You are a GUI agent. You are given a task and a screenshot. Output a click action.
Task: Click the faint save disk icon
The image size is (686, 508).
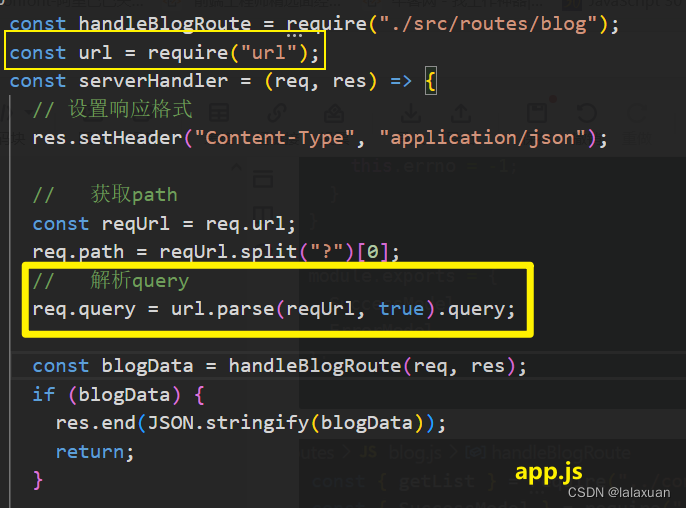(x=537, y=113)
